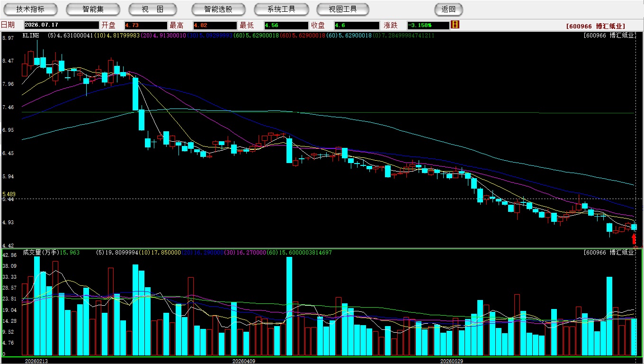
Task: Click the 返回 button
Action: [448, 9]
